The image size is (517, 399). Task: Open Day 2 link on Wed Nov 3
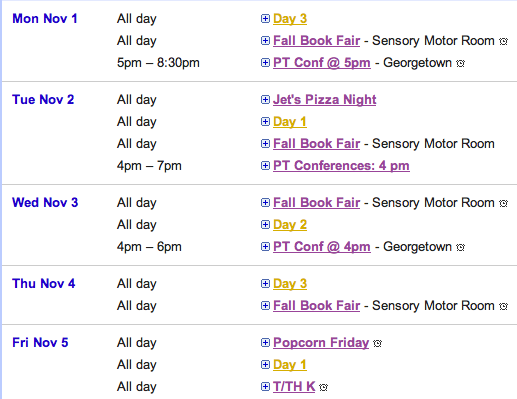click(x=290, y=225)
